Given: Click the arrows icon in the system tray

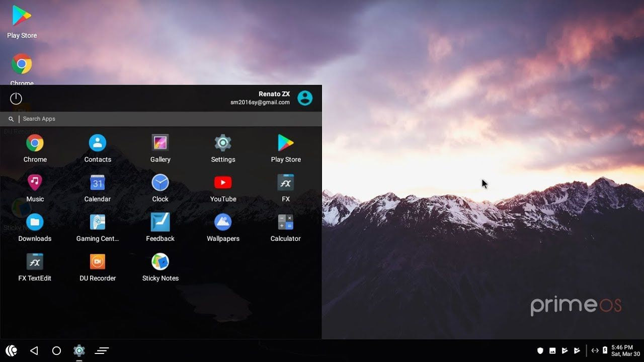Looking at the screenshot, I should [595, 350].
